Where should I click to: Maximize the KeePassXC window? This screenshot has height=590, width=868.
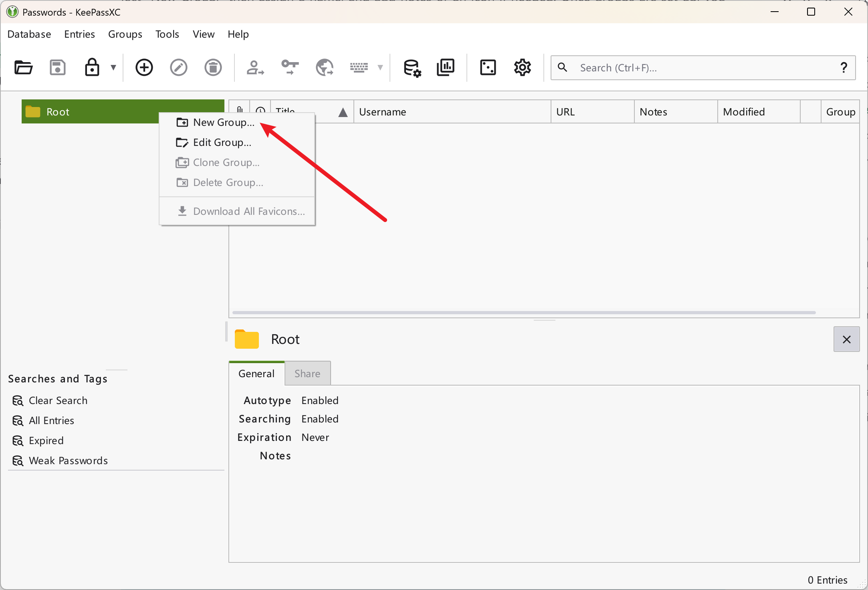click(x=811, y=12)
